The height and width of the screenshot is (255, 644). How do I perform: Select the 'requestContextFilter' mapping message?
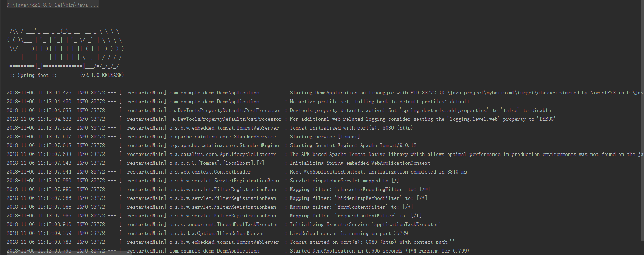(x=356, y=216)
